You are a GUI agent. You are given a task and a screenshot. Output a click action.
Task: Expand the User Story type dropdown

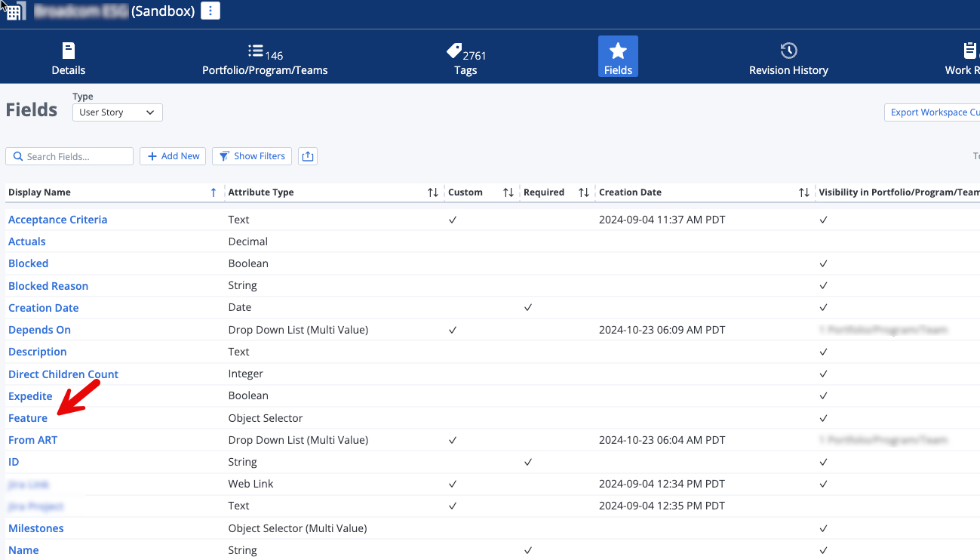(x=118, y=112)
